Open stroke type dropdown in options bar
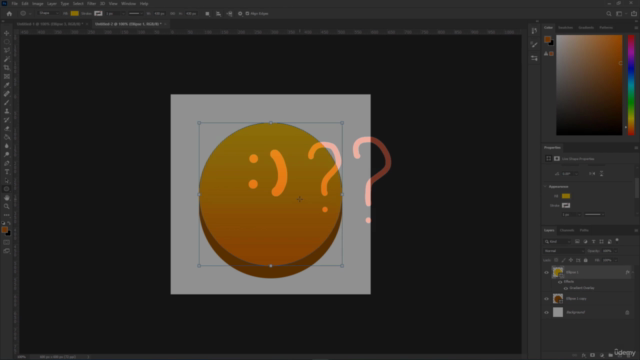Viewport: 640px width, 360px height. point(136,13)
